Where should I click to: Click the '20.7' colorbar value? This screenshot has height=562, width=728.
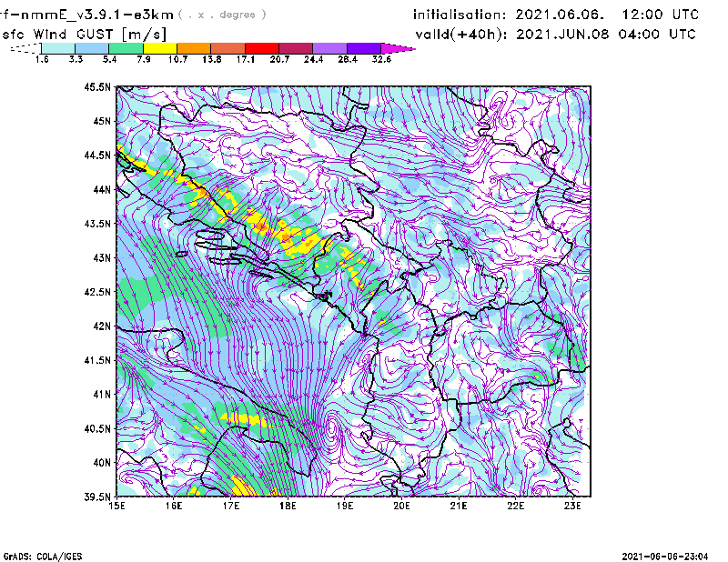pos(279,59)
